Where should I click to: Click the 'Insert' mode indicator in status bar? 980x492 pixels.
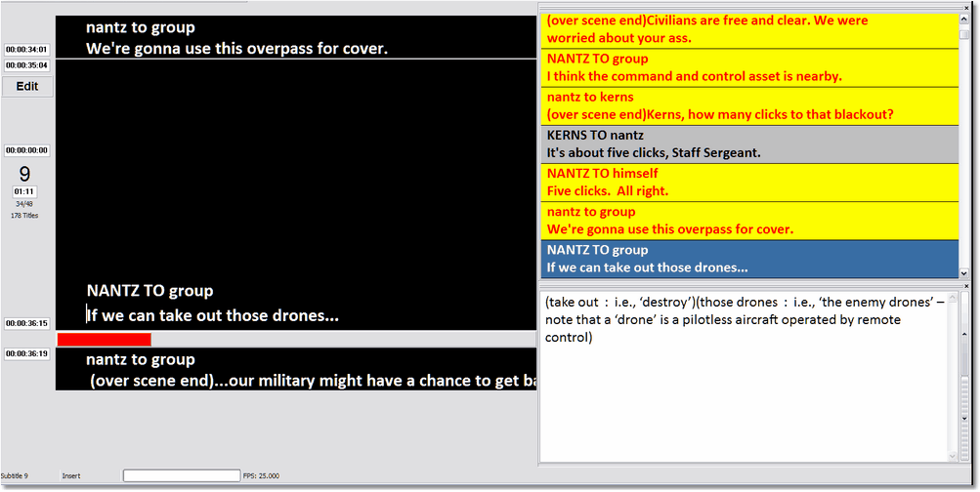(71, 475)
